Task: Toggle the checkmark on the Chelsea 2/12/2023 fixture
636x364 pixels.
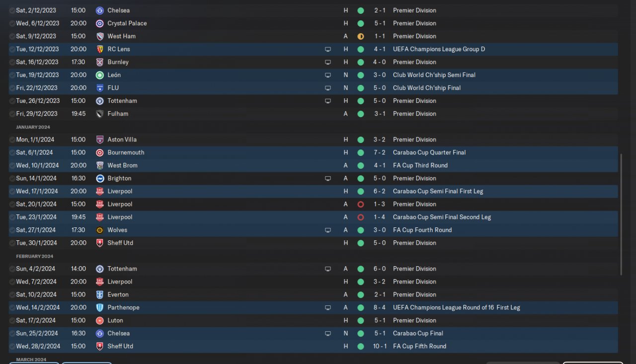Action: 12,10
